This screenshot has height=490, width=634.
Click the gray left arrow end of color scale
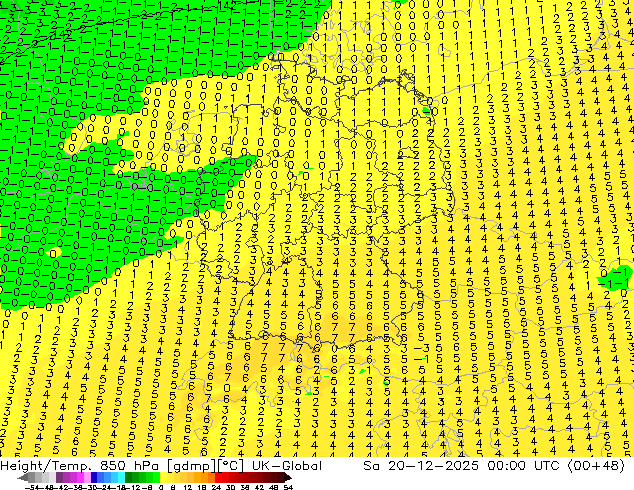tap(23, 478)
